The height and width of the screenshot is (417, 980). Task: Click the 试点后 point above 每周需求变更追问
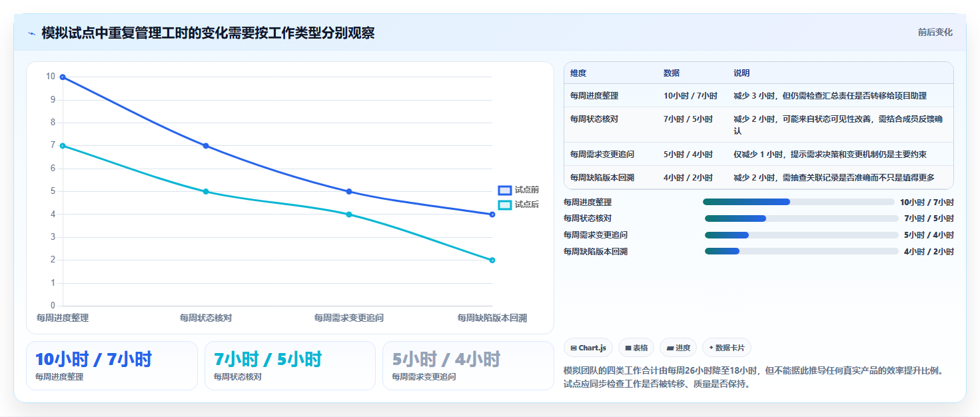(349, 214)
